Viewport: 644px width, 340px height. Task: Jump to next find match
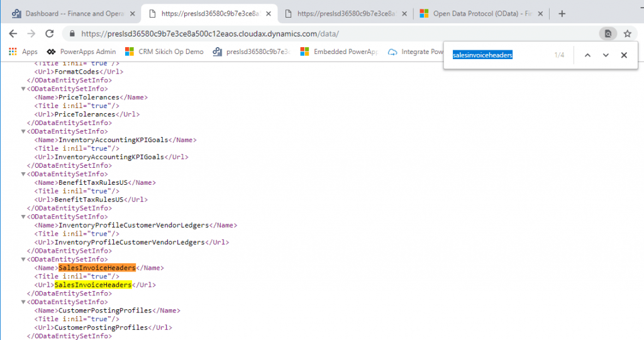606,55
